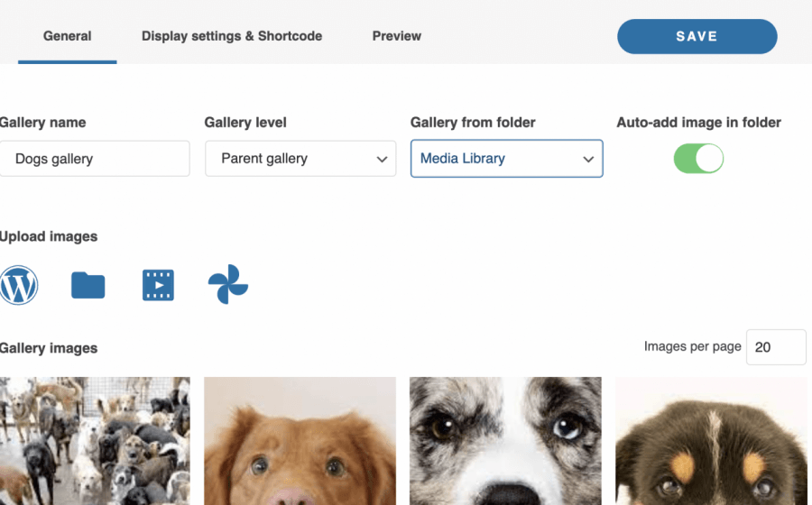
Task: Click the video film strip icon
Action: click(158, 285)
